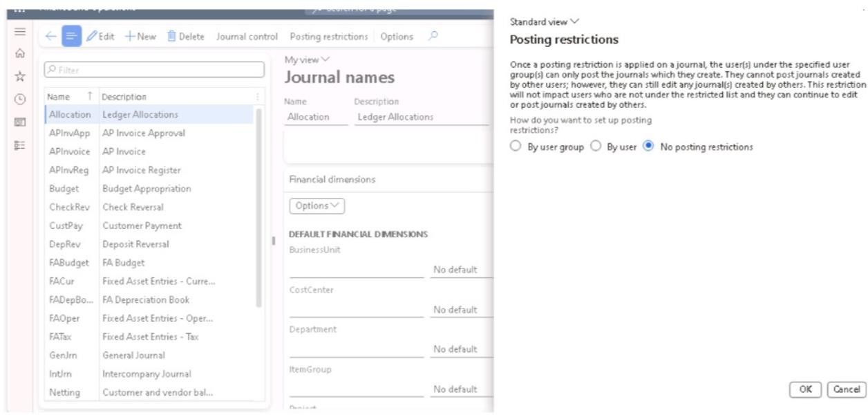Open Recent clock icon in sidebar
The image size is (868, 415).
[20, 98]
